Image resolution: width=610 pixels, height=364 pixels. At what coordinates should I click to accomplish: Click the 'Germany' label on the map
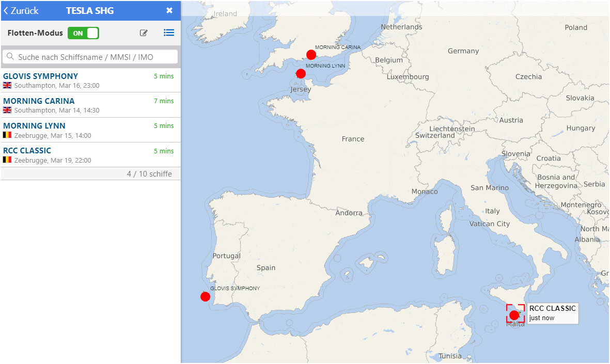coord(463,51)
